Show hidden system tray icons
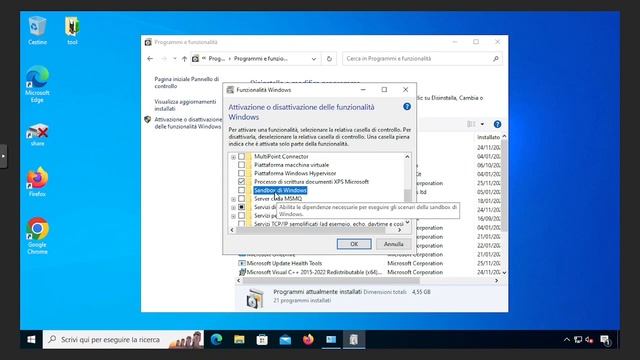Viewport: 640px width, 360px height. click(x=567, y=340)
